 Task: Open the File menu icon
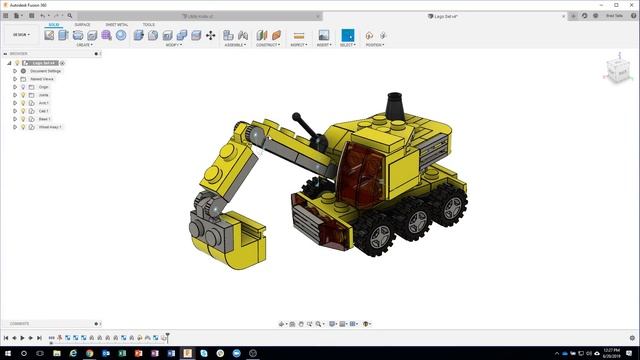click(17, 16)
